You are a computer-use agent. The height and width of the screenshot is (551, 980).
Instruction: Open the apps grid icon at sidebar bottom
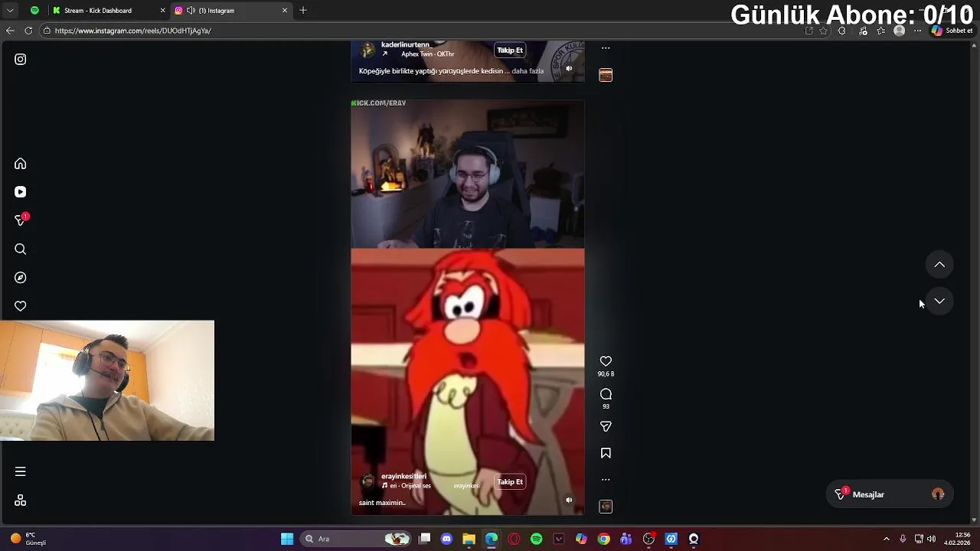[21, 500]
